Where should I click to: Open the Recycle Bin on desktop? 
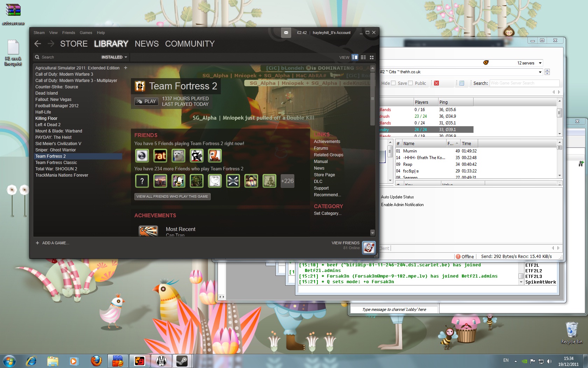click(572, 332)
